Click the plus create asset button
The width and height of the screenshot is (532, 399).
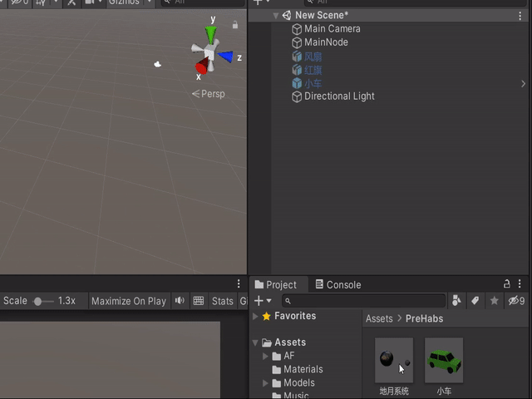259,301
